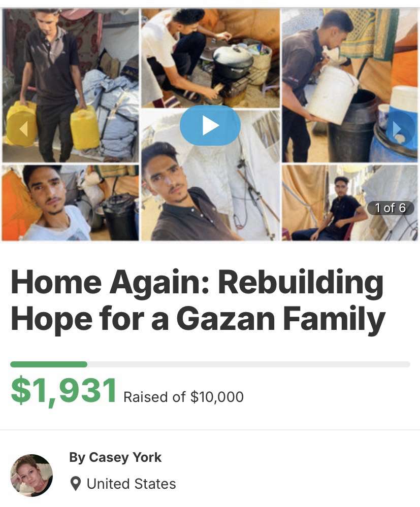Image resolution: width=420 pixels, height=507 pixels.
Task: Open the selfie photo by the white tent
Action: [211, 175]
